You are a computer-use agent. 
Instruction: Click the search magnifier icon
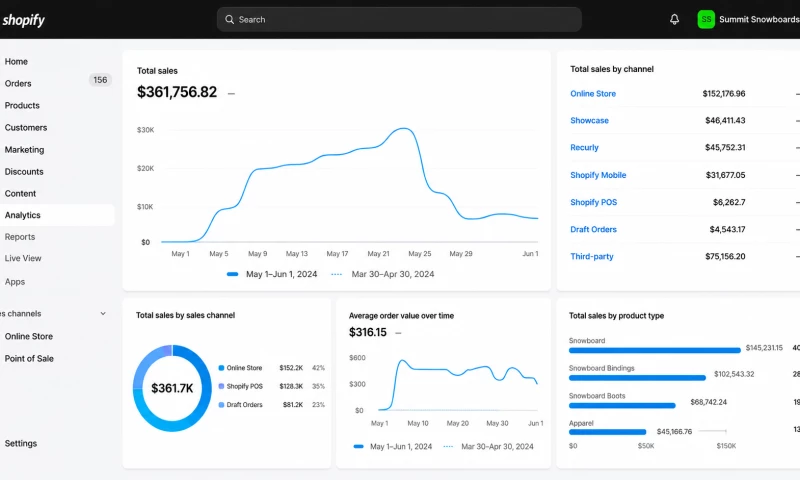click(230, 19)
